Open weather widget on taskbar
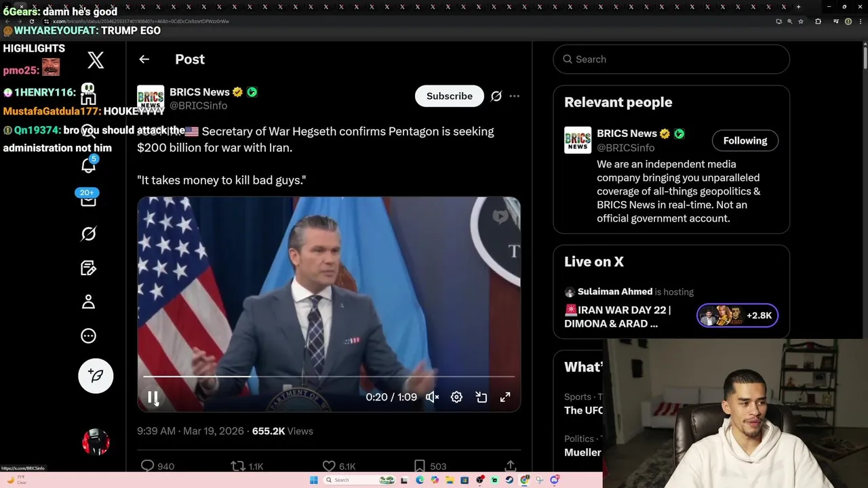This screenshot has width=868, height=488. tap(16, 480)
